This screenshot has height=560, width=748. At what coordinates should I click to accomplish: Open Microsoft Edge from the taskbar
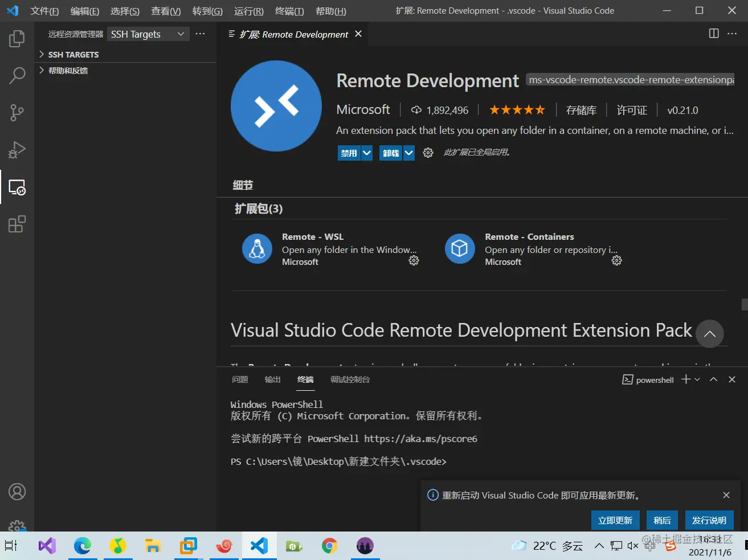[x=83, y=546]
